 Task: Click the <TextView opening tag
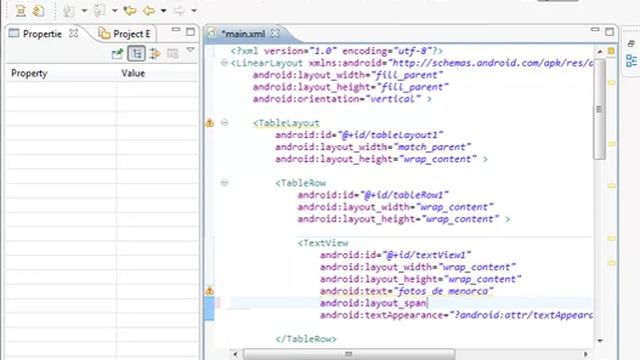pos(323,243)
